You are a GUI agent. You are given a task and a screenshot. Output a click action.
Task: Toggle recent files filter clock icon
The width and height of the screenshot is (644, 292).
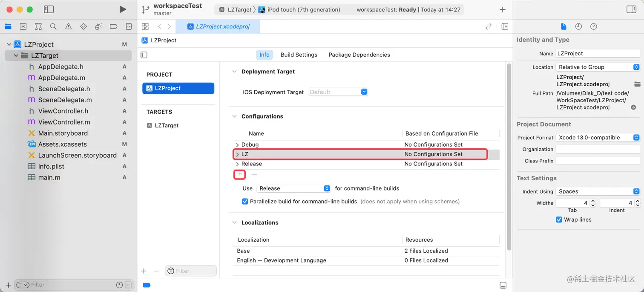point(119,285)
